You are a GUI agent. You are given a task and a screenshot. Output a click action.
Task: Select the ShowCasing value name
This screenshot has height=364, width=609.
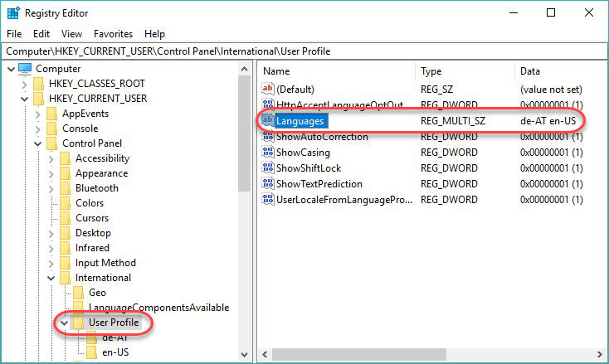(x=303, y=153)
